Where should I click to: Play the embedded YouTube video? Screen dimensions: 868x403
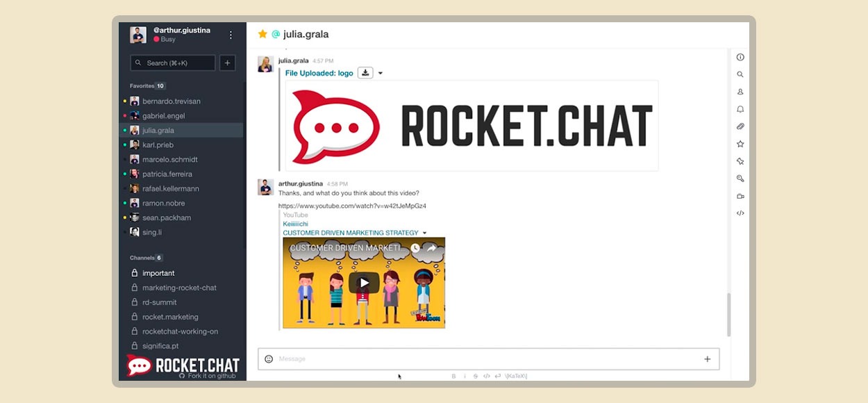point(364,283)
